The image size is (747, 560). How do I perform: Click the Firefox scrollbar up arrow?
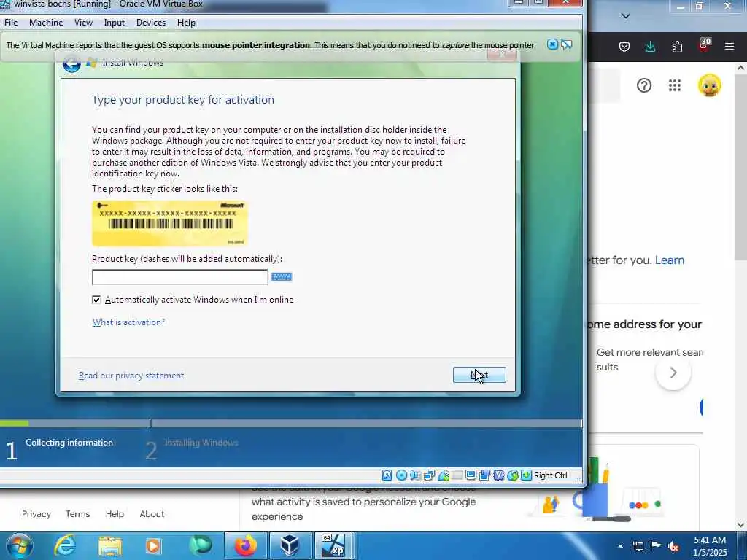pos(740,68)
